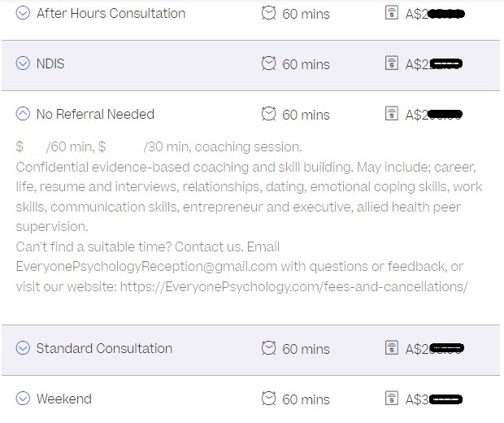Viewport: 504px width, 423px height.
Task: Open the EveryonePsychologyReception@gmail.com email address
Action: coord(146,267)
